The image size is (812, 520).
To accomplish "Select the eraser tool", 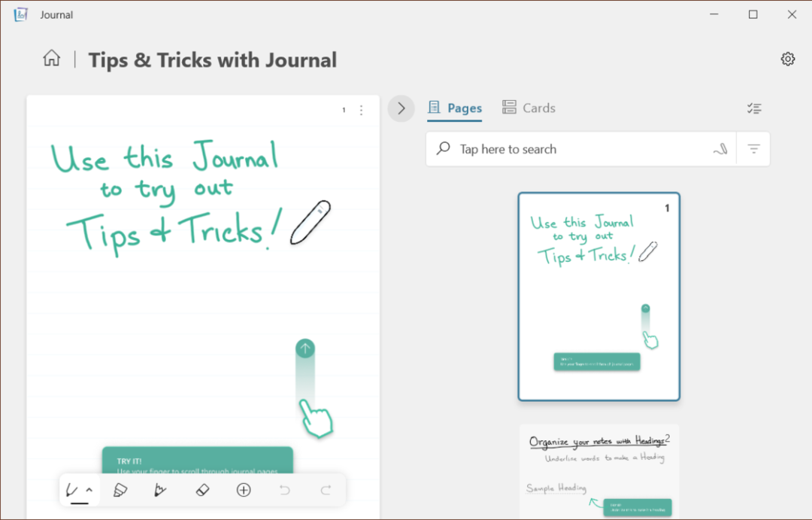I will coord(202,490).
